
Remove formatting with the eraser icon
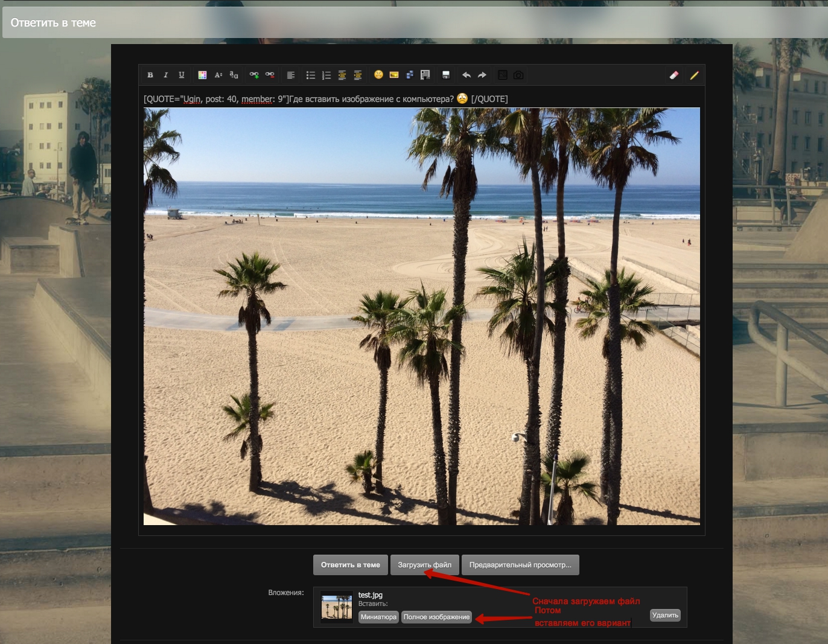click(674, 75)
